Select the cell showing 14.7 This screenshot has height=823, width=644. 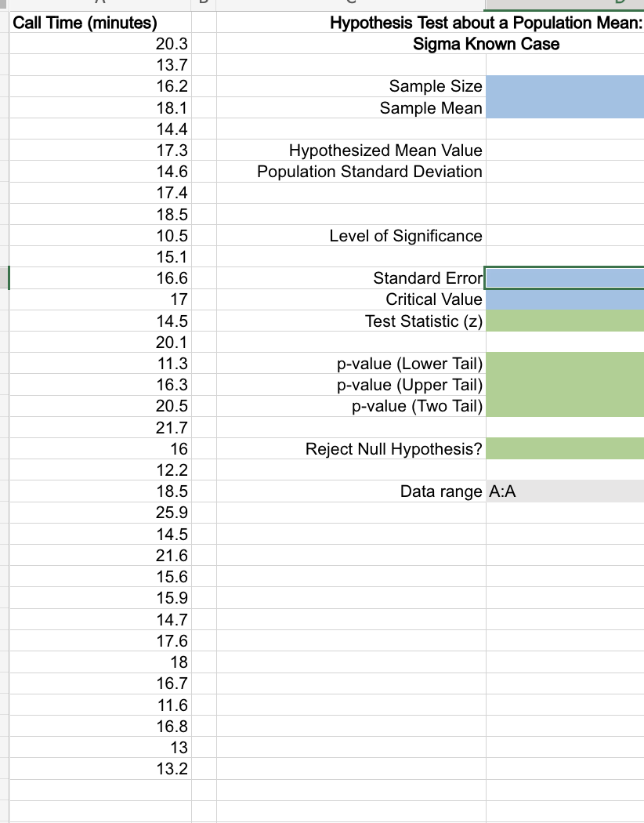click(100, 619)
